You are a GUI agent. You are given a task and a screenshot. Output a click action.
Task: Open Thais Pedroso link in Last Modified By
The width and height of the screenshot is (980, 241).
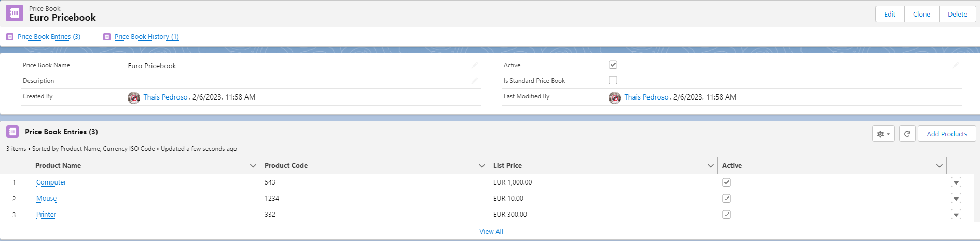pyautogui.click(x=646, y=97)
